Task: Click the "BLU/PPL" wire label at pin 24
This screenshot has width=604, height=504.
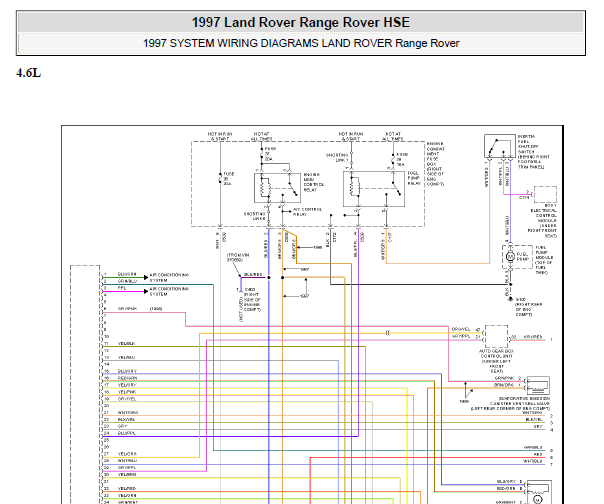Action: (x=127, y=433)
